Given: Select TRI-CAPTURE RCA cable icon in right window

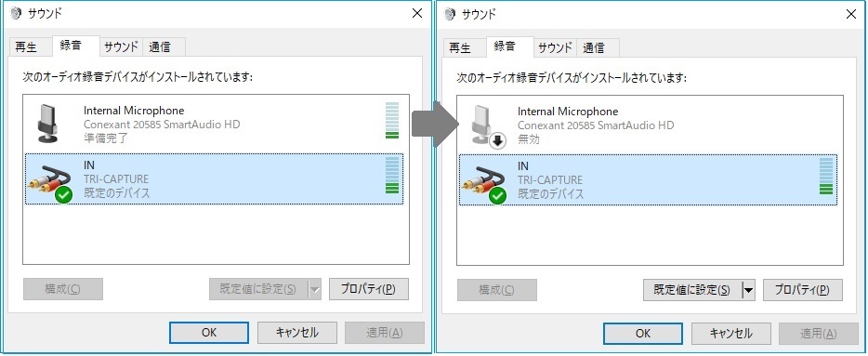Looking at the screenshot, I should point(485,186).
